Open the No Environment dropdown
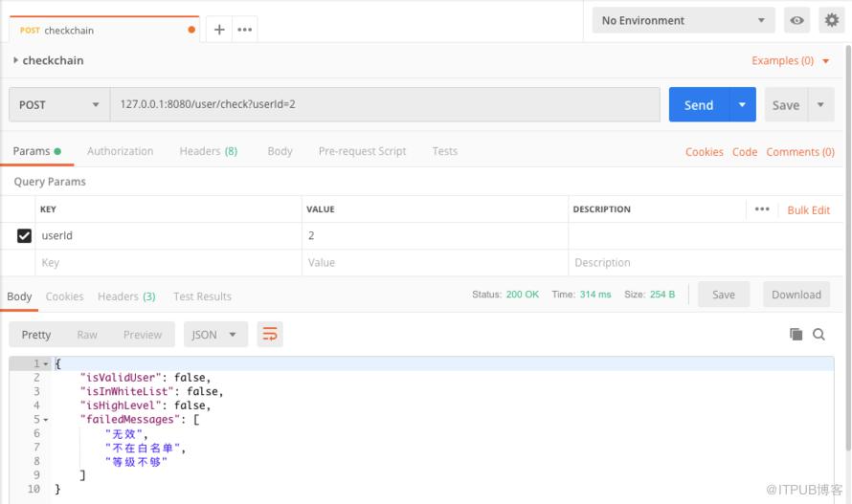This screenshot has width=852, height=504. [x=683, y=21]
